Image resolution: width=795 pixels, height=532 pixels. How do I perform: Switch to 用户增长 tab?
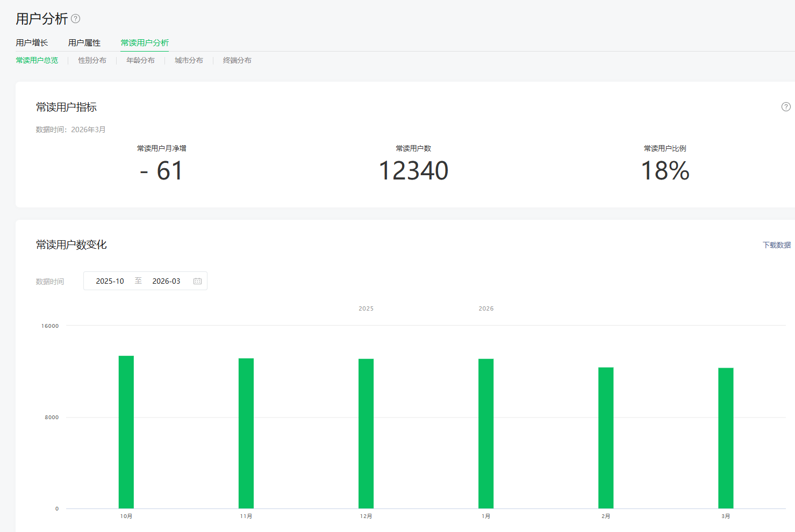pos(32,43)
